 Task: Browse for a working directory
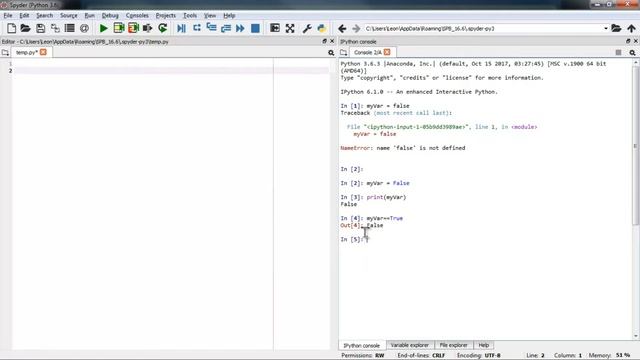pyautogui.click(x=616, y=29)
